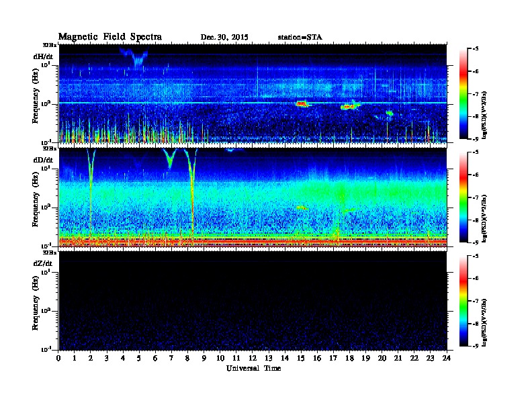532x411 pixels.
Task: Click hour "18" on the Universal Time axis
Action: pos(349,358)
